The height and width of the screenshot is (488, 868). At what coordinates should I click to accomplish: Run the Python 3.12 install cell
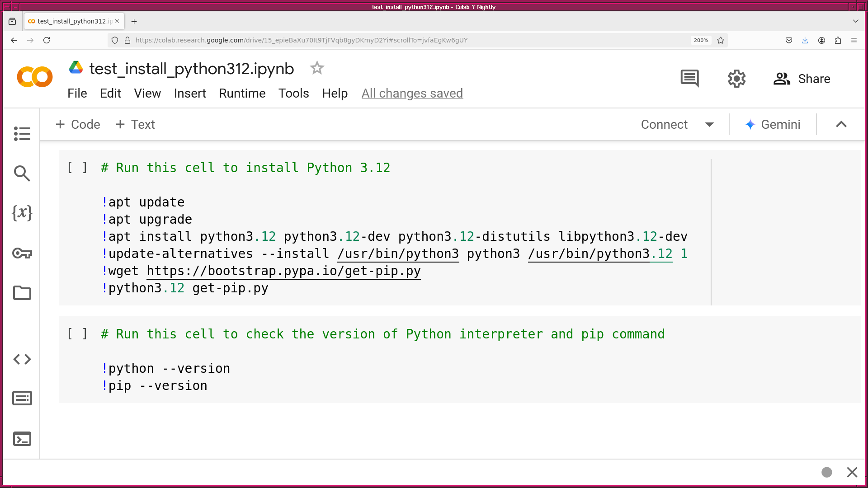point(77,168)
